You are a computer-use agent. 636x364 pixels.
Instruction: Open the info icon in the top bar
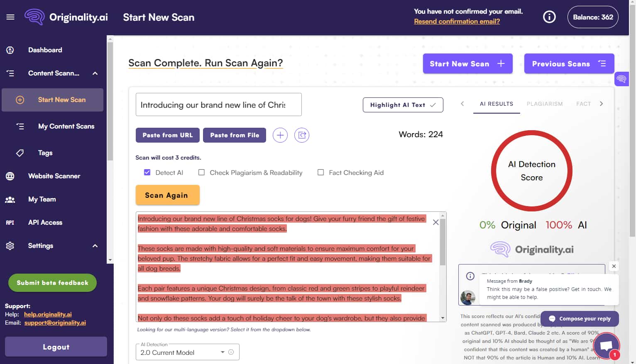click(549, 17)
